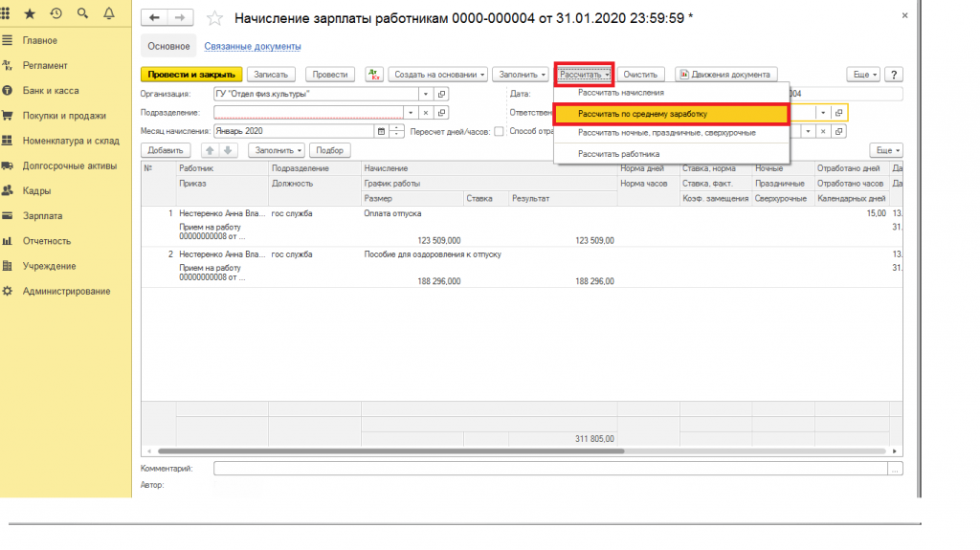Viewport: 980px width, 550px height.
Task: Navigate back with the left arrow
Action: (155, 18)
